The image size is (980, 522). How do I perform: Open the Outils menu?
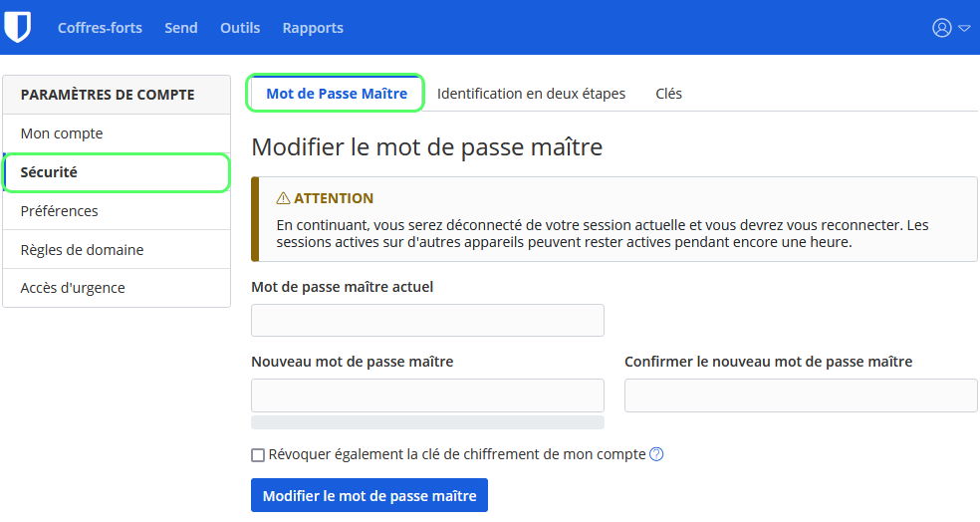click(240, 28)
